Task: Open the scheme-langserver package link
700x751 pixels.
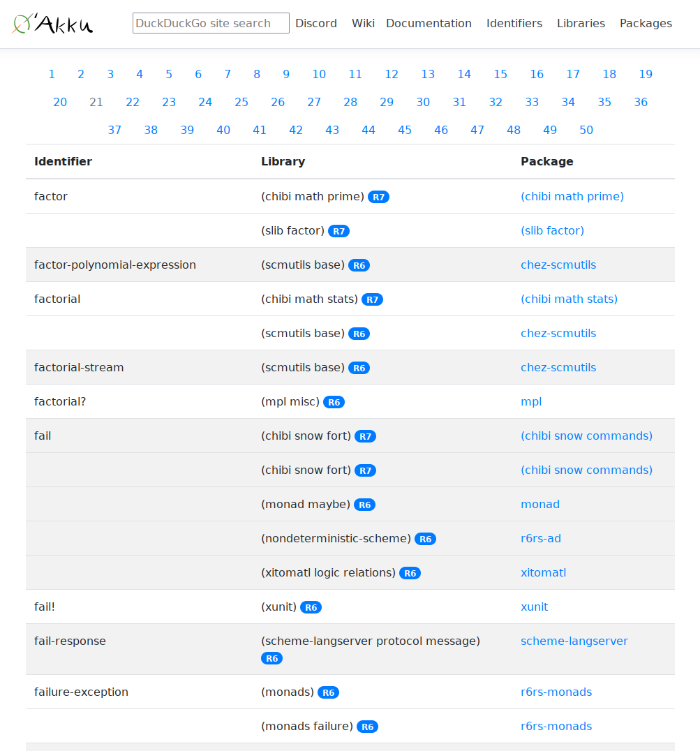Action: point(574,641)
